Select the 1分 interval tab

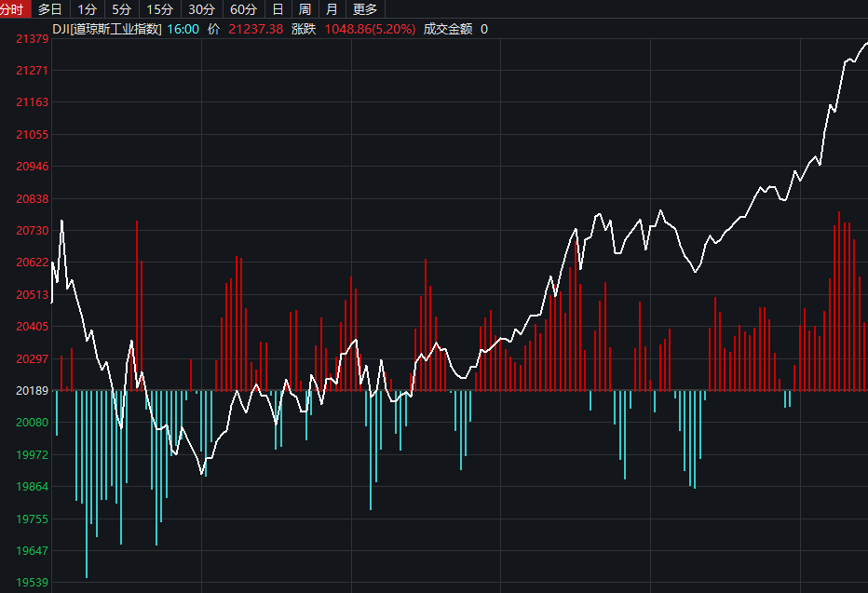click(87, 9)
